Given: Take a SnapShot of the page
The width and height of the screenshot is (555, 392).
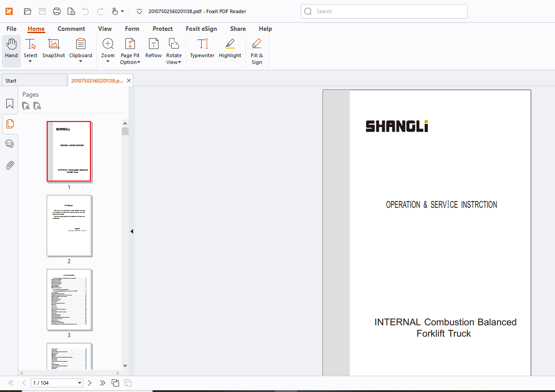Looking at the screenshot, I should 54,49.
